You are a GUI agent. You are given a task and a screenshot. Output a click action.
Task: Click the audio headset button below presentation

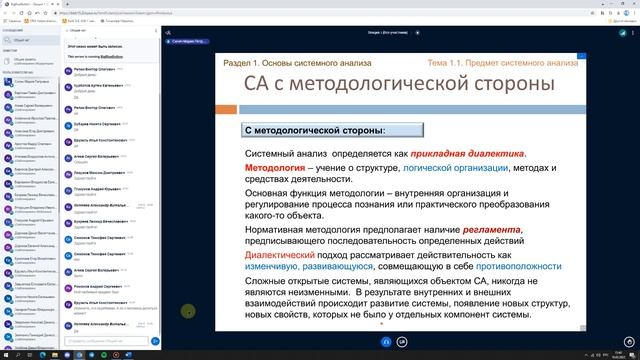386,342
